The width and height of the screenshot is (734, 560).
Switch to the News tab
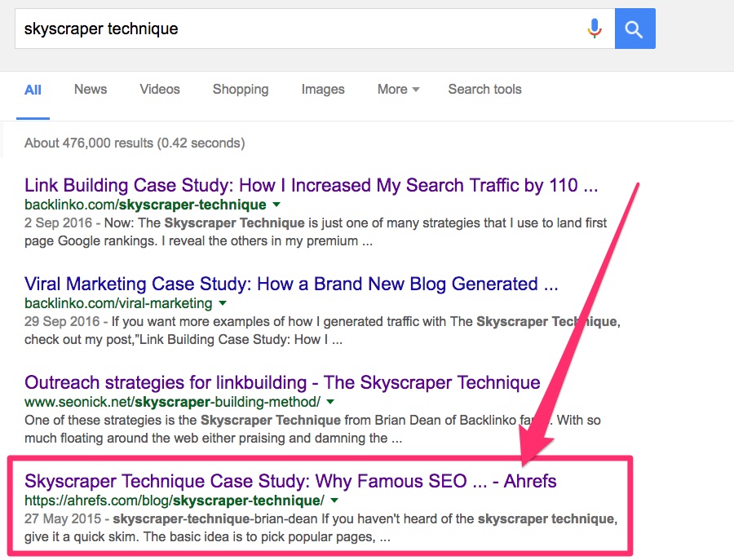[x=91, y=89]
